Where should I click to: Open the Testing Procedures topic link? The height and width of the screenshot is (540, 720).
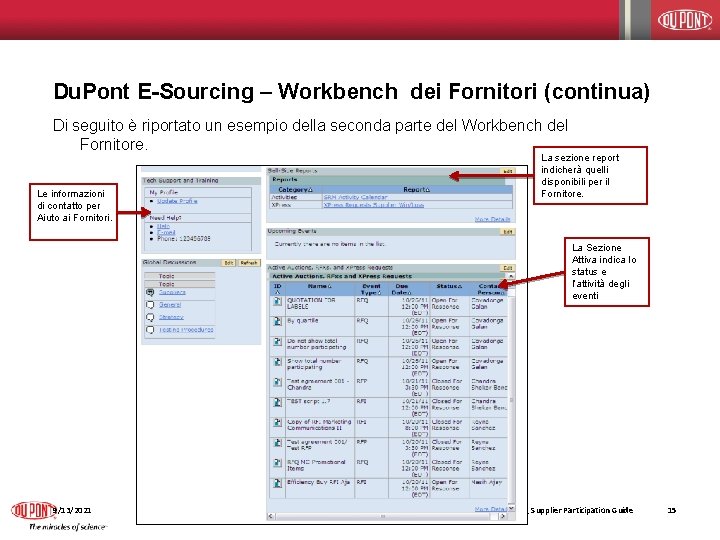point(186,330)
